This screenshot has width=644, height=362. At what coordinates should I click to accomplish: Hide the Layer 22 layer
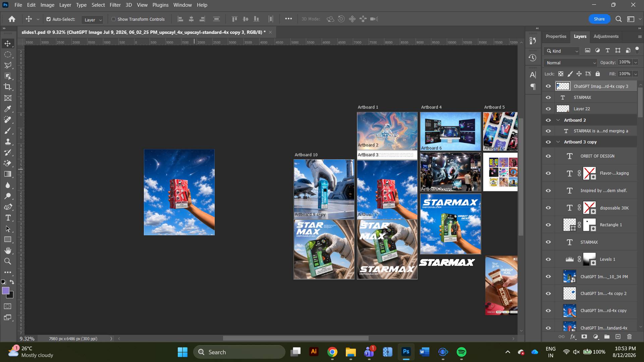click(548, 109)
